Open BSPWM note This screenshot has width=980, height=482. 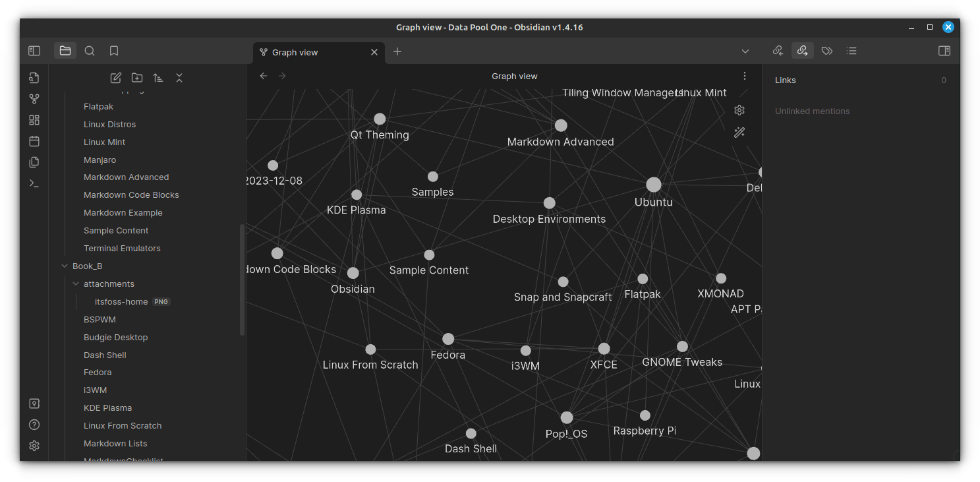click(100, 320)
